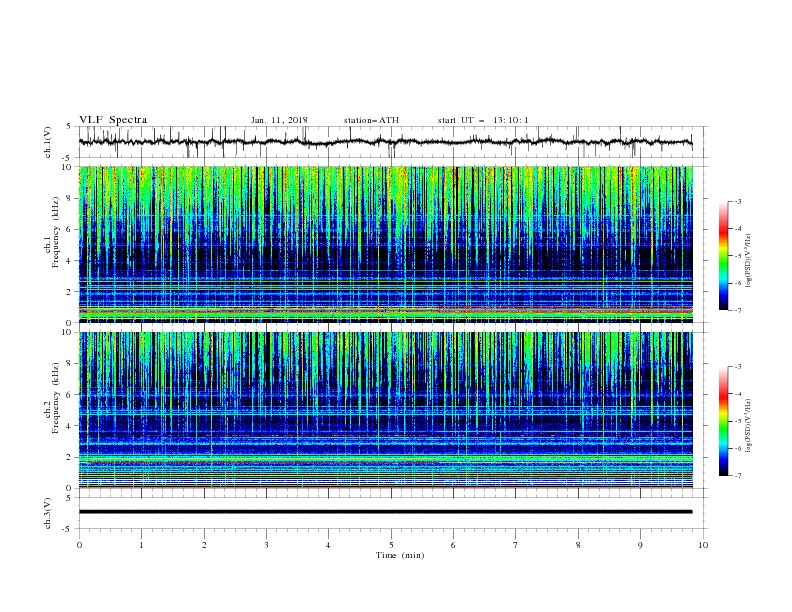Click the "station=ATH" header label
This screenshot has height=612, width=792.
coord(371,120)
